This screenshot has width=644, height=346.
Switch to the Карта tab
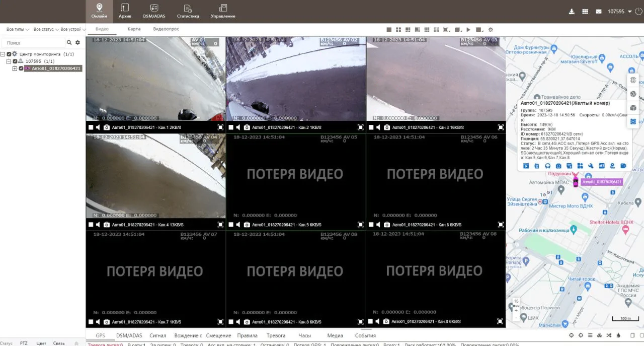coord(134,29)
